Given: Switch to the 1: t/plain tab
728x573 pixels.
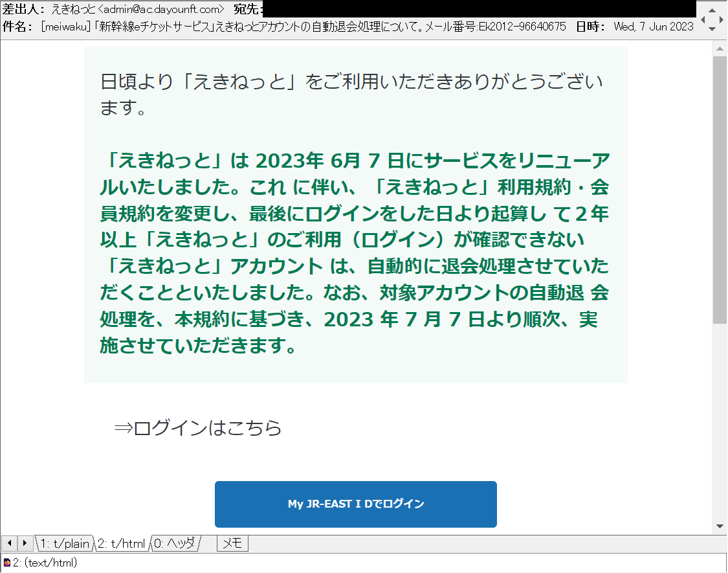Looking at the screenshot, I should 65,543.
